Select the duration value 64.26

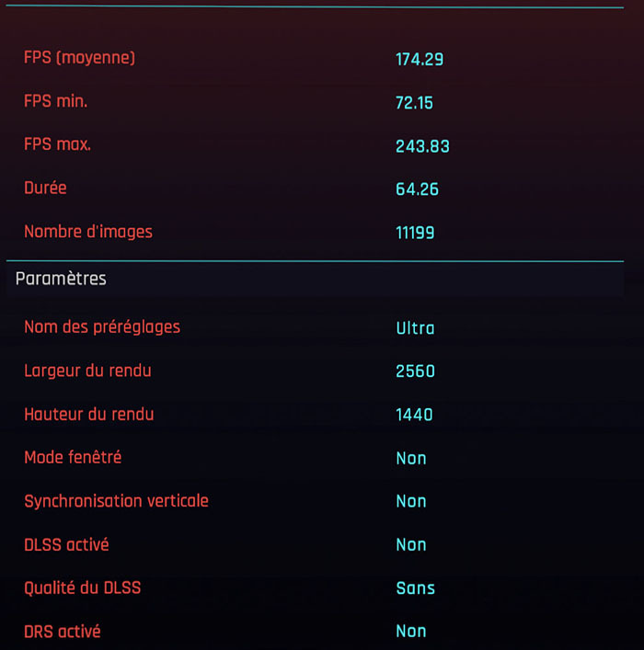point(417,189)
